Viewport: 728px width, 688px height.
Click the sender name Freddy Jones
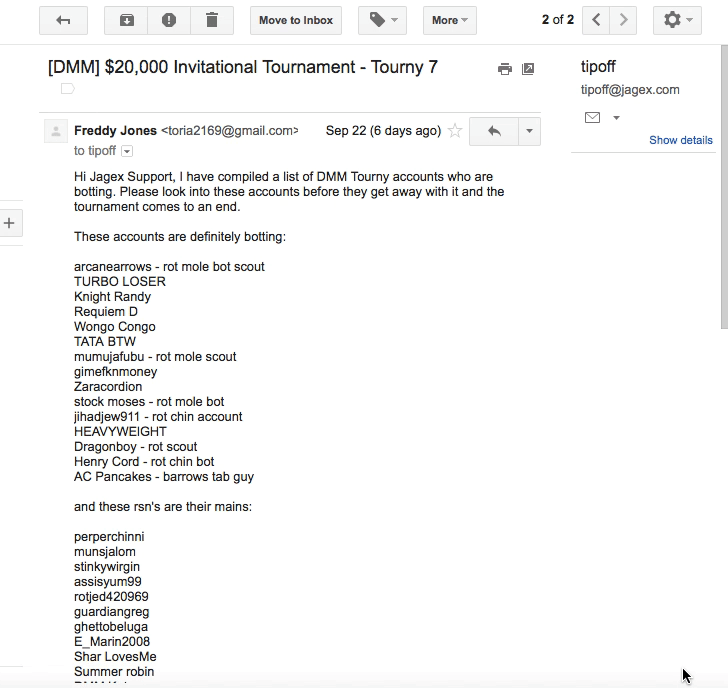(x=115, y=131)
